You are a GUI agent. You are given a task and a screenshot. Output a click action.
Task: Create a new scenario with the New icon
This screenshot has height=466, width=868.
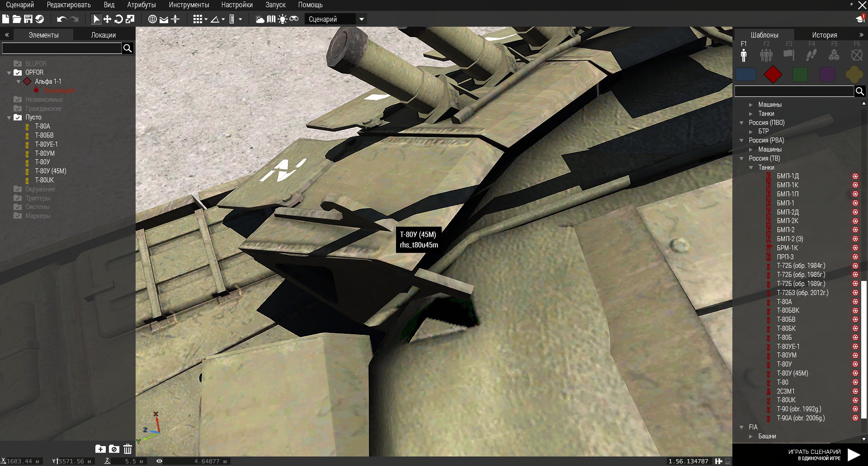[x=5, y=19]
